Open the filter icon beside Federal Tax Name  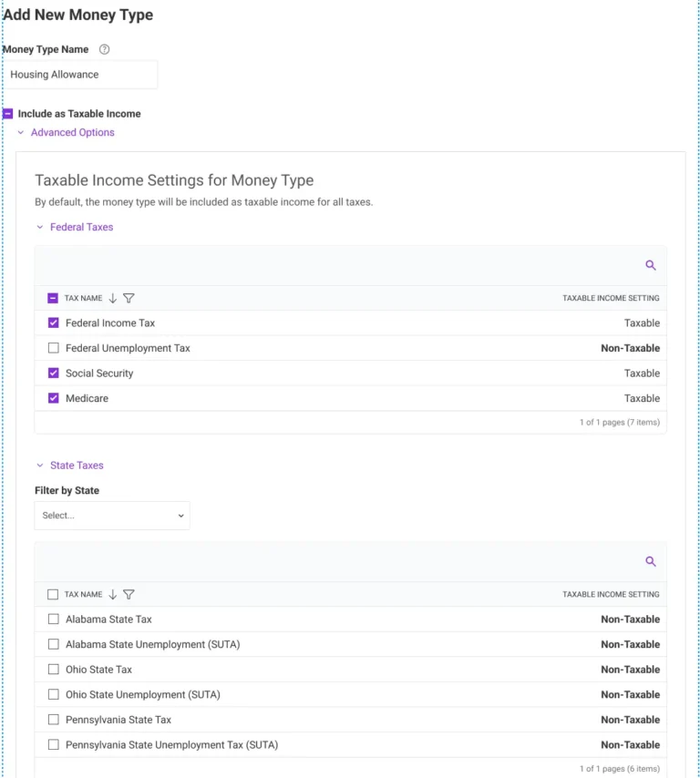[129, 298]
